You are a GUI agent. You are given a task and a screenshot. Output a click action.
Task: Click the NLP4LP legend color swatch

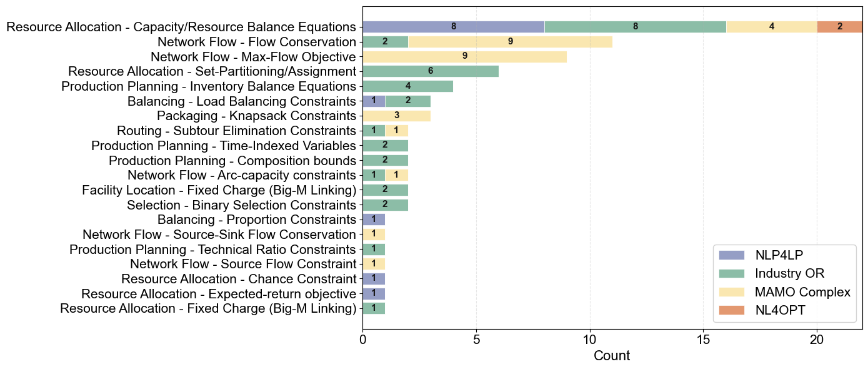tap(732, 255)
